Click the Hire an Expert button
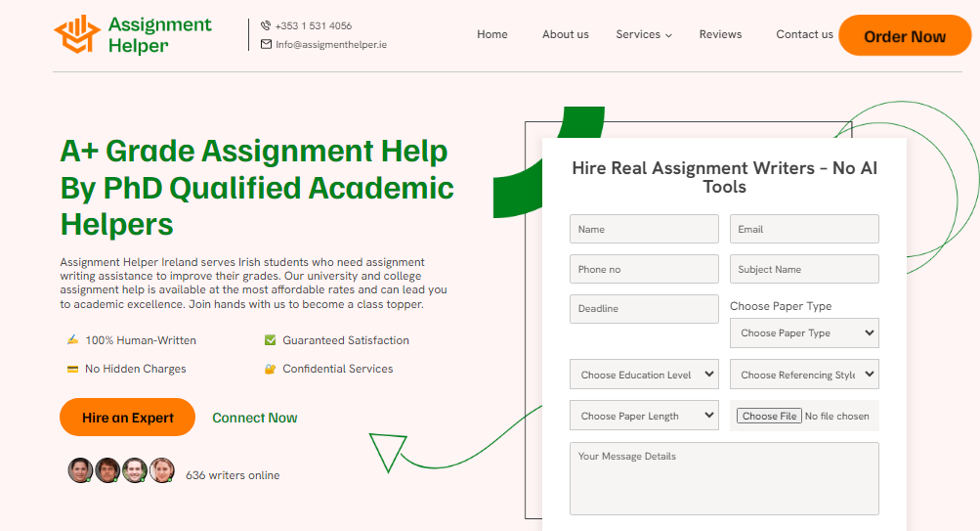This screenshot has height=531, width=980. tap(127, 418)
